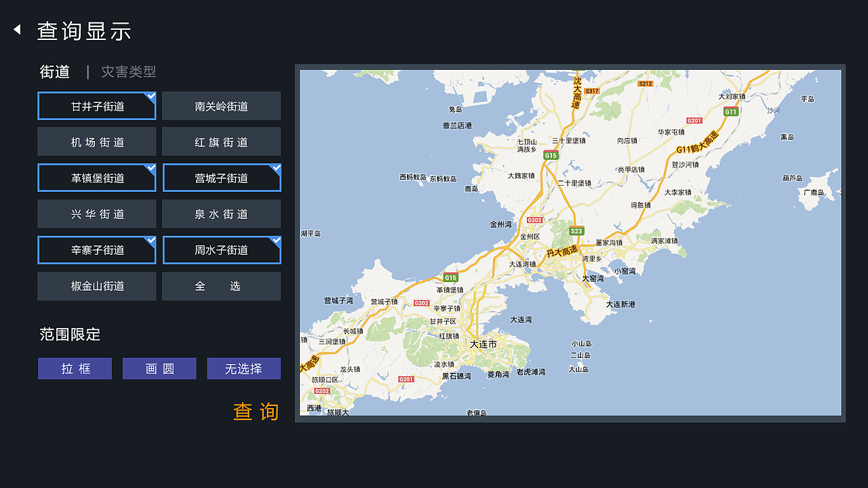Screen dimensions: 868x488
Task: Select the 红旗街道 option
Action: click(222, 142)
